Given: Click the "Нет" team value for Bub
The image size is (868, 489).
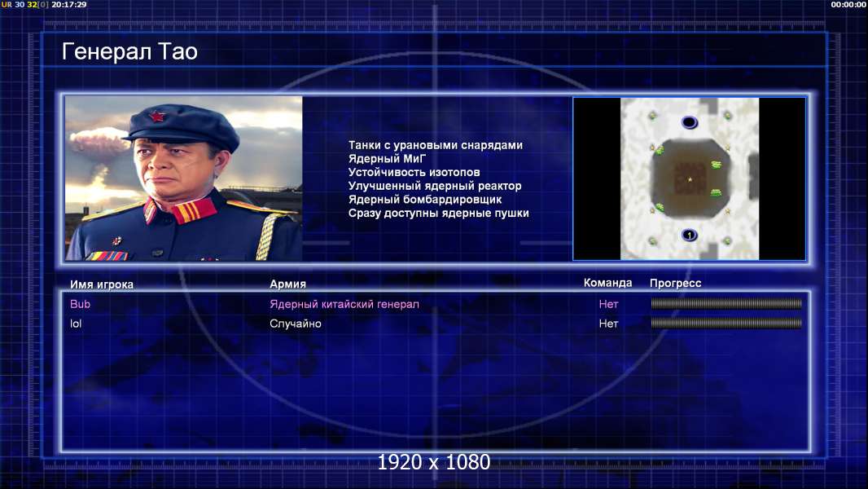Looking at the screenshot, I should click(608, 304).
